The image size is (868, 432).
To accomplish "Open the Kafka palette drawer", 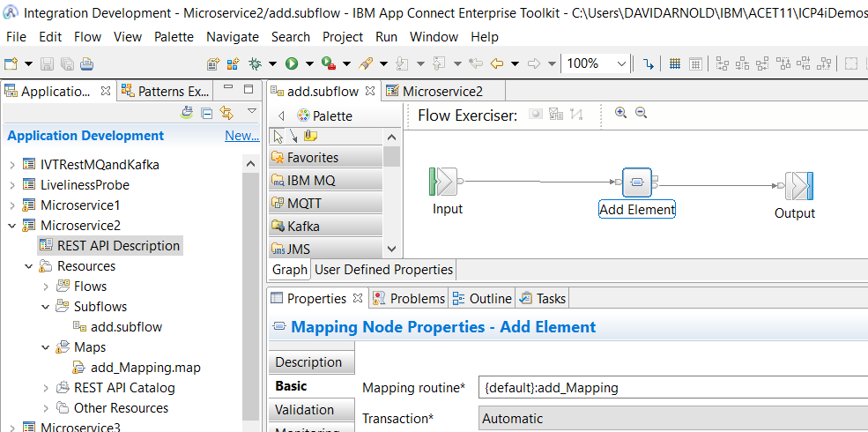I will tap(325, 226).
